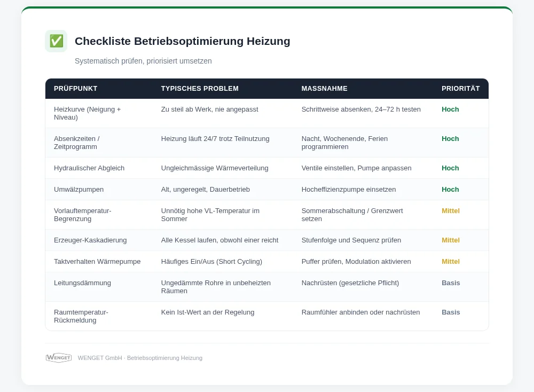Click 'Sommerabschaltung / Grenzwert setzen'
Image resolution: width=534 pixels, height=392 pixels.
(352, 215)
